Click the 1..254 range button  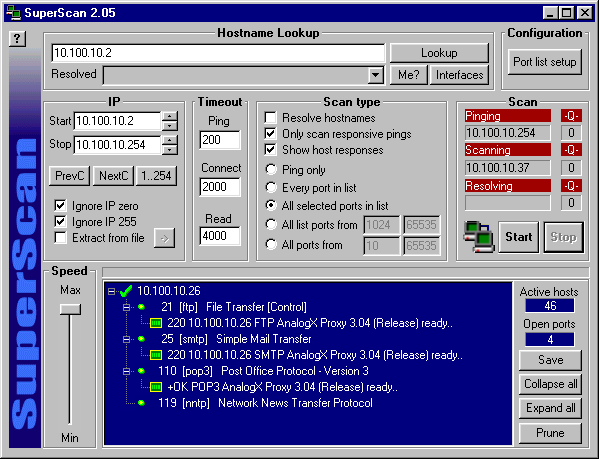pos(156,176)
